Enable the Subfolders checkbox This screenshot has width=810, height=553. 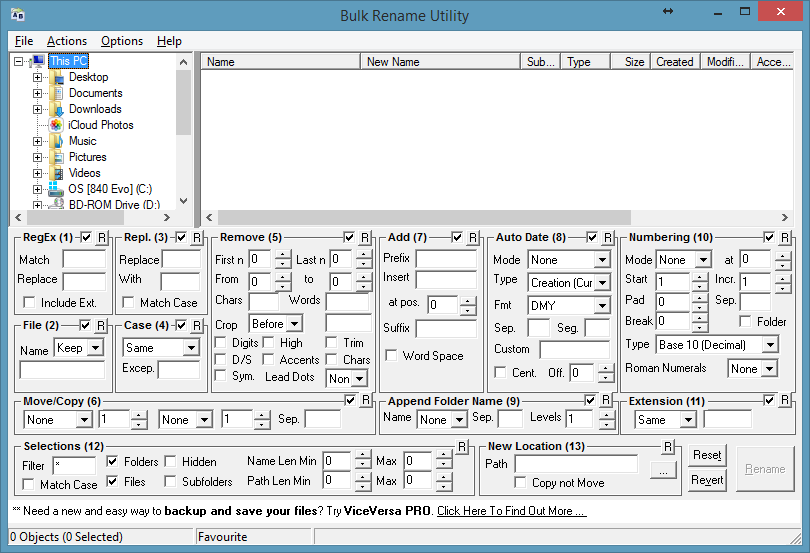170,481
